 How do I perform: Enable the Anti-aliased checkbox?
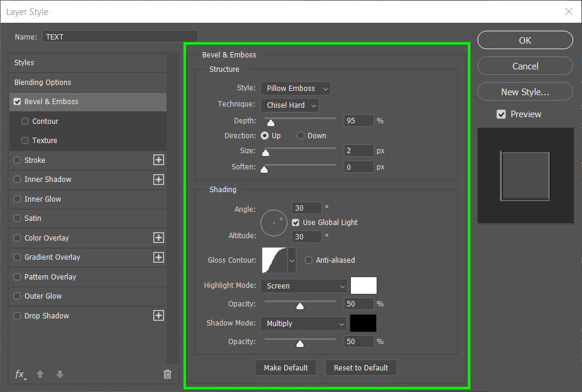(x=308, y=260)
